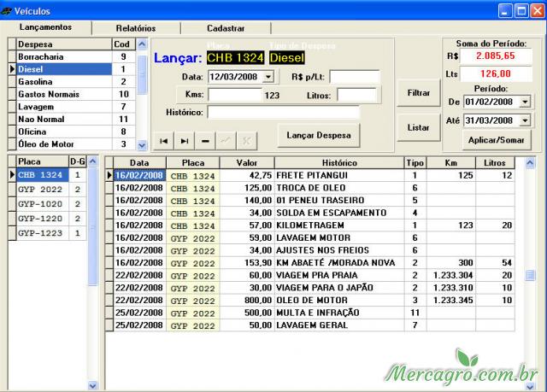Select Gasolina in the Despesa list
Image resolution: width=547 pixels, height=392 pixels.
tap(60, 82)
